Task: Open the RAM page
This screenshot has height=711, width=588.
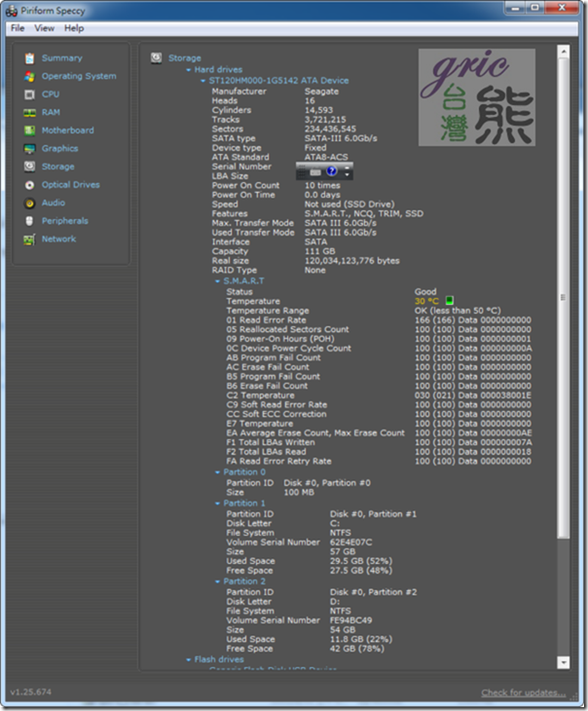Action: [51, 112]
